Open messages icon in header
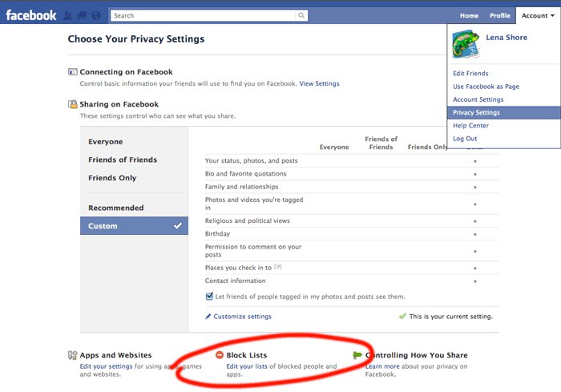This screenshot has width=561, height=392. [82, 15]
